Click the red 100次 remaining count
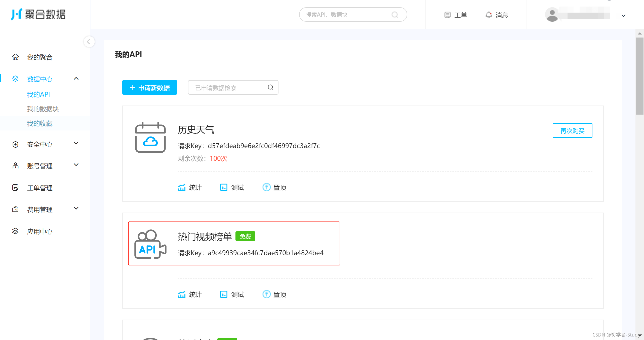This screenshot has width=644, height=340. coord(218,158)
